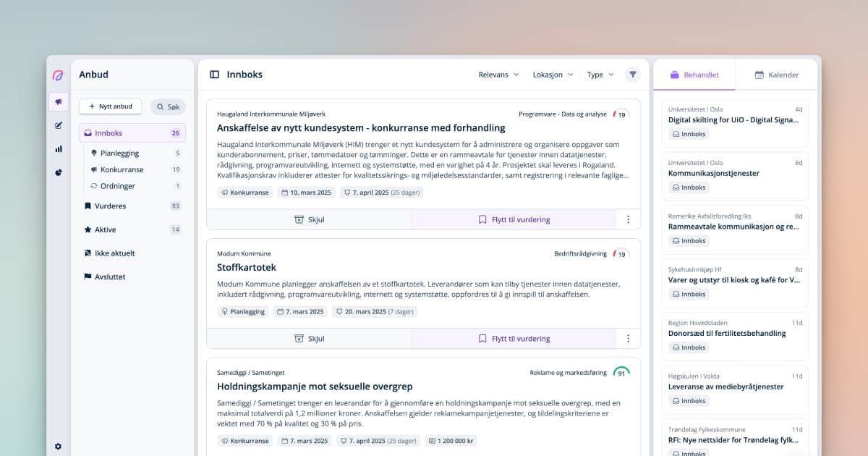Switch to the Kalender tab
This screenshot has width=868, height=456.
coord(777,74)
